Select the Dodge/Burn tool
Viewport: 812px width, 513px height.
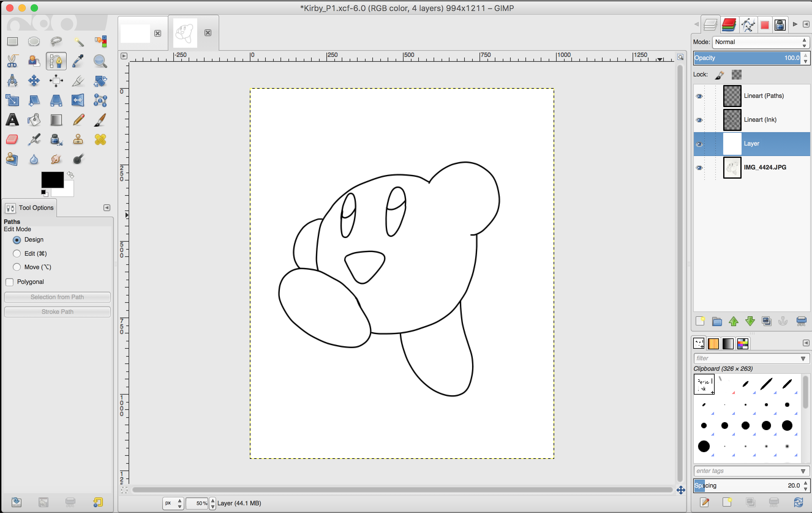[78, 159]
